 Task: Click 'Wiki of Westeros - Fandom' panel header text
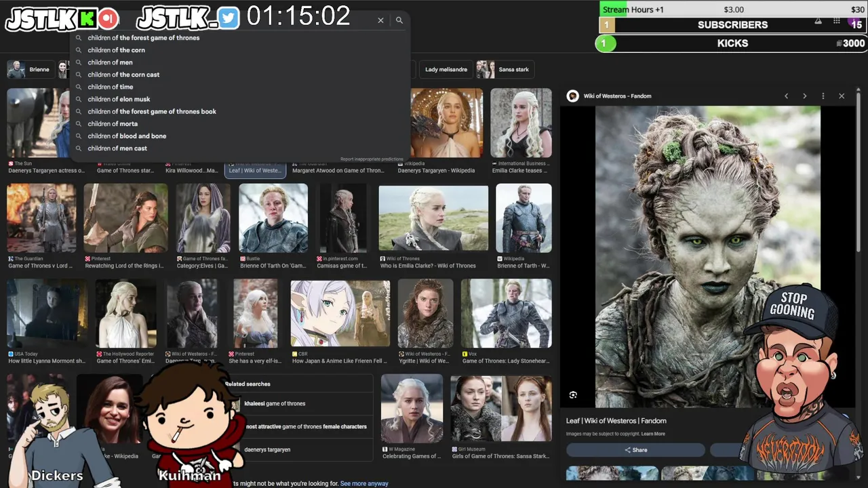[x=618, y=96]
